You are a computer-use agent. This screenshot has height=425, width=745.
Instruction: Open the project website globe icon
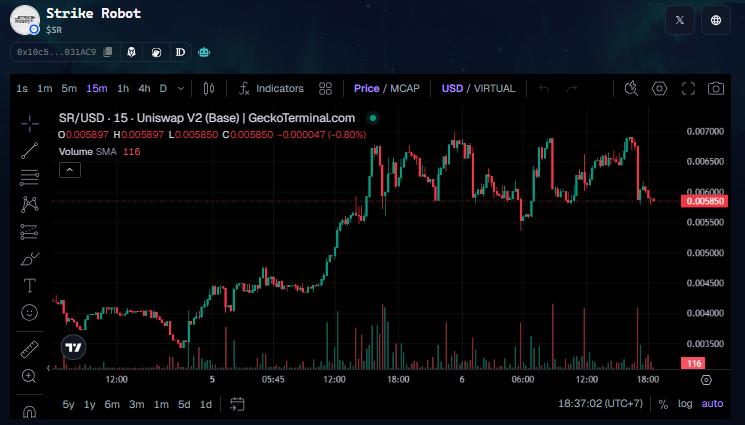[x=716, y=20]
